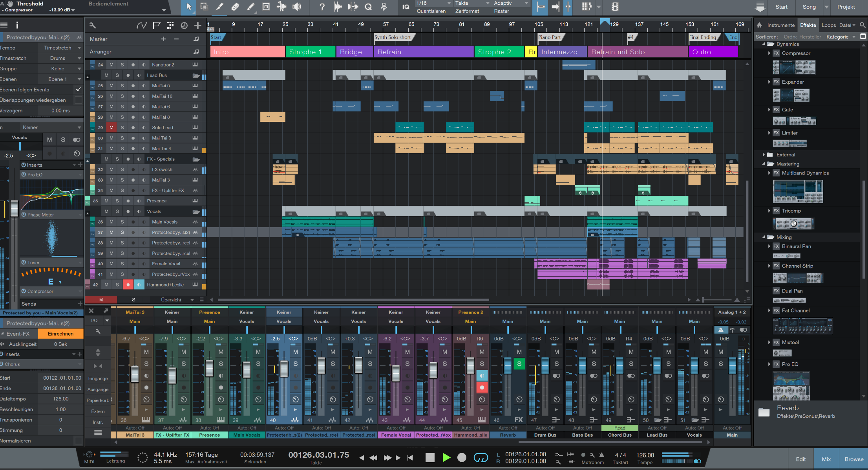Enable the Normalisieren checkbox
Image resolution: width=868 pixels, height=470 pixels.
[x=79, y=441]
